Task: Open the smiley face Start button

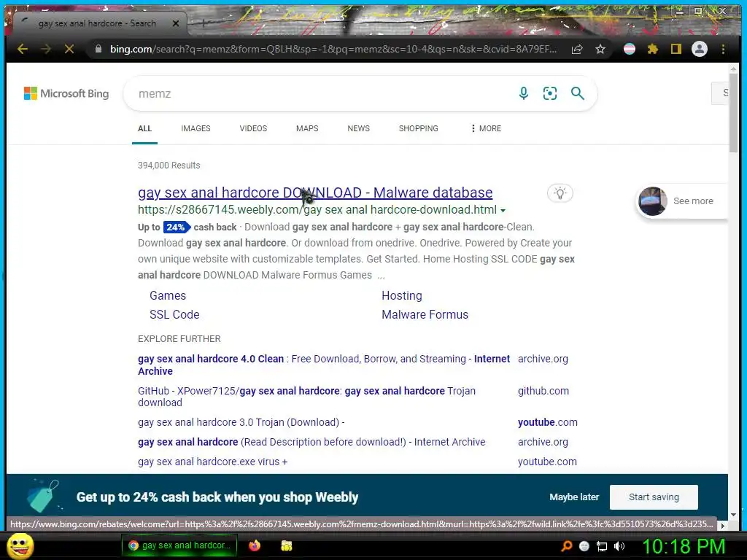Action: point(20,545)
